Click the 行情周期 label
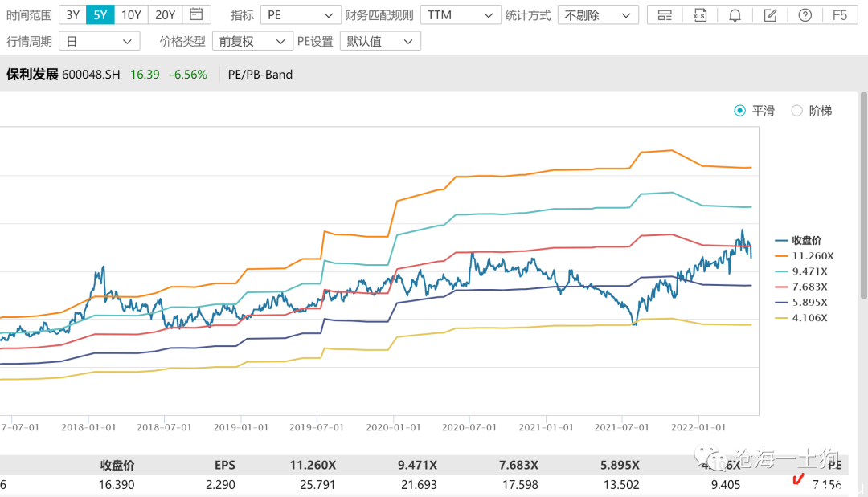868x497 pixels. pyautogui.click(x=30, y=42)
